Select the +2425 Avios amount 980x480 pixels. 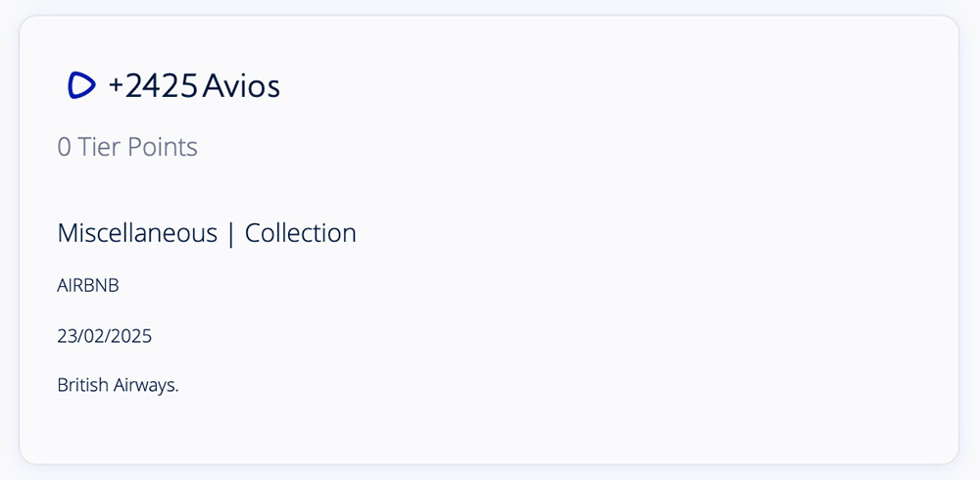[194, 86]
